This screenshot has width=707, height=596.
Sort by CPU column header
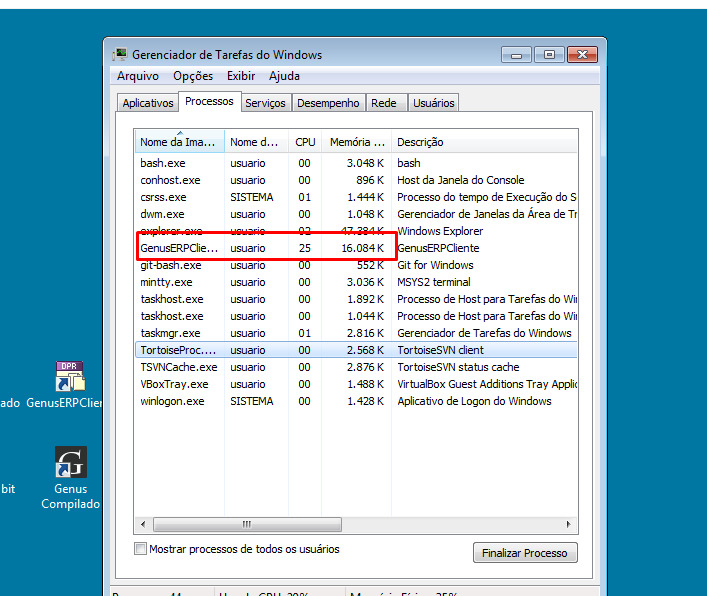click(305, 142)
